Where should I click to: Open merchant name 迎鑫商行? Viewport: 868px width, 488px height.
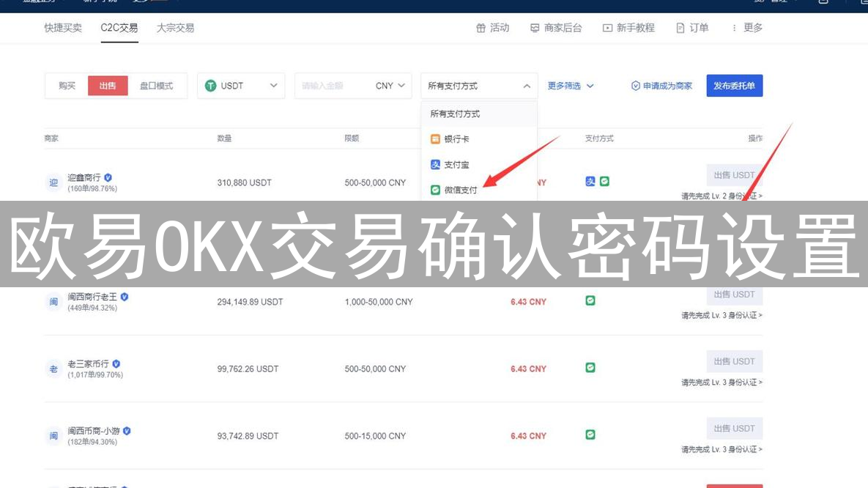tap(84, 178)
